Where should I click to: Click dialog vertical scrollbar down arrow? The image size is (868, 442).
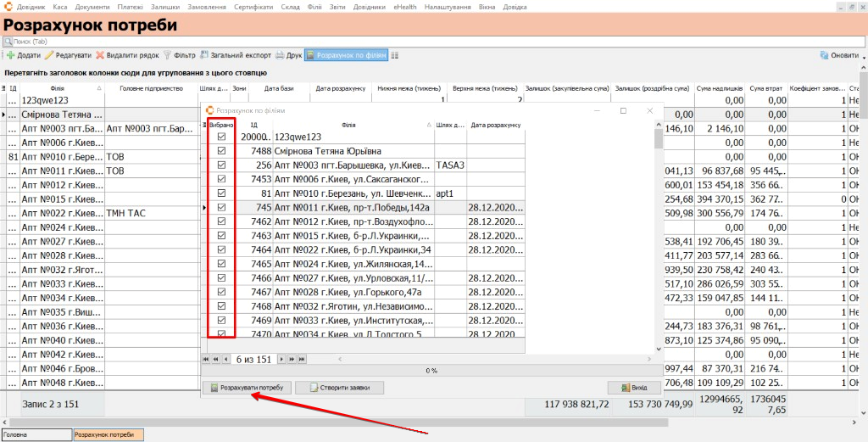[x=658, y=349]
